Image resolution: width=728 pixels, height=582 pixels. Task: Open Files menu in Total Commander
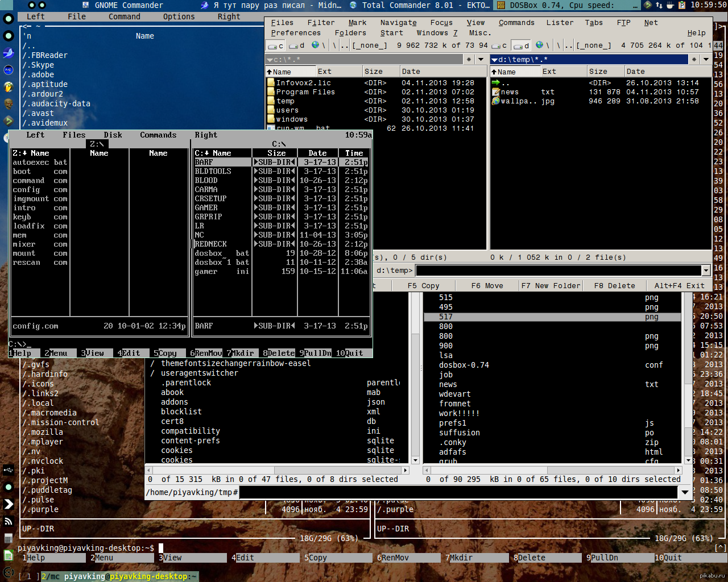pos(282,23)
